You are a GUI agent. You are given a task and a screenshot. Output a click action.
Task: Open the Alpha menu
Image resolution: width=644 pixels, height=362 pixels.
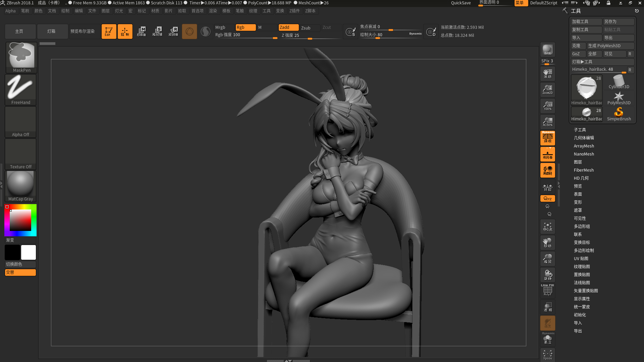click(10, 11)
